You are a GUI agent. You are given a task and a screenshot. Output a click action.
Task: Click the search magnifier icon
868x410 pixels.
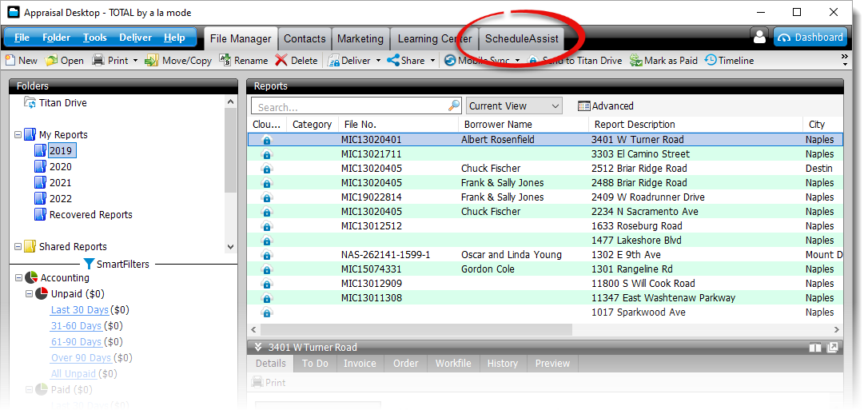pos(454,105)
